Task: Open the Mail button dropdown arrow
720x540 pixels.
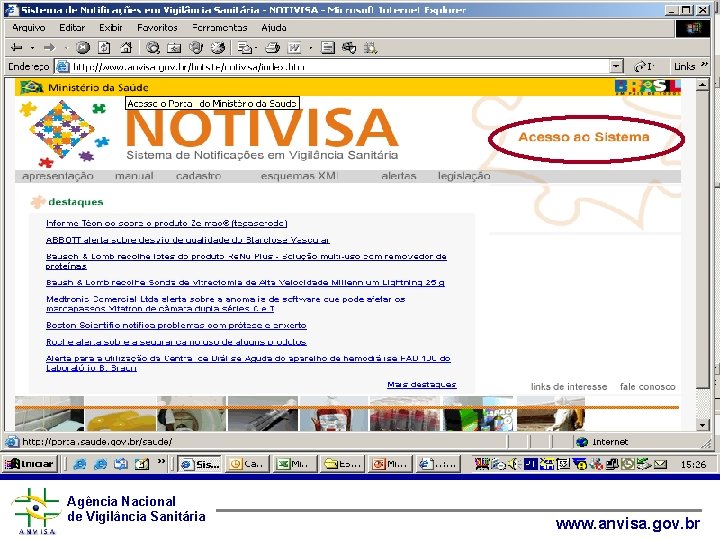Action: pyautogui.click(x=255, y=47)
